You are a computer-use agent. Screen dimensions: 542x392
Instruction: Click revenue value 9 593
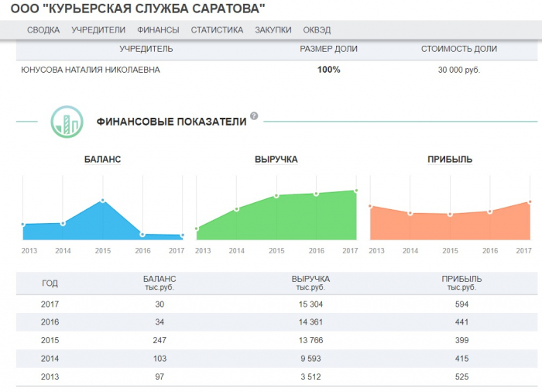pyautogui.click(x=310, y=359)
